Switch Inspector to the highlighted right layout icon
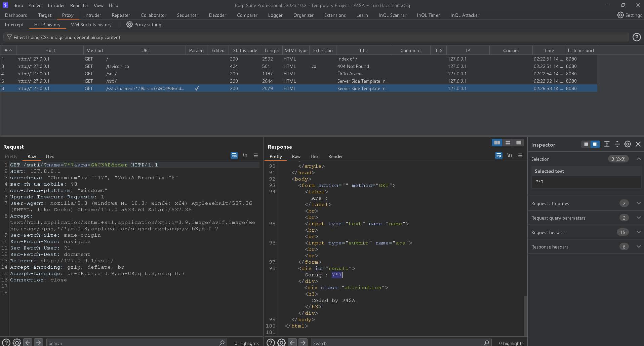644x346 pixels. pos(595,144)
